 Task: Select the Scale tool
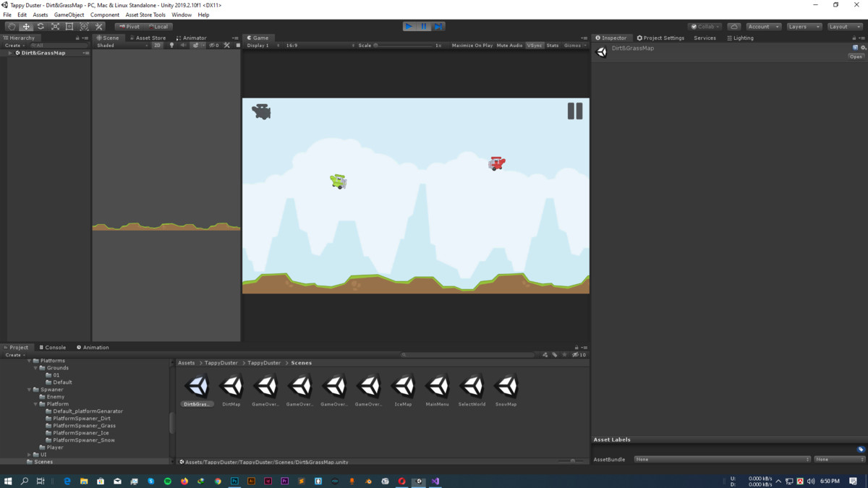(x=55, y=26)
